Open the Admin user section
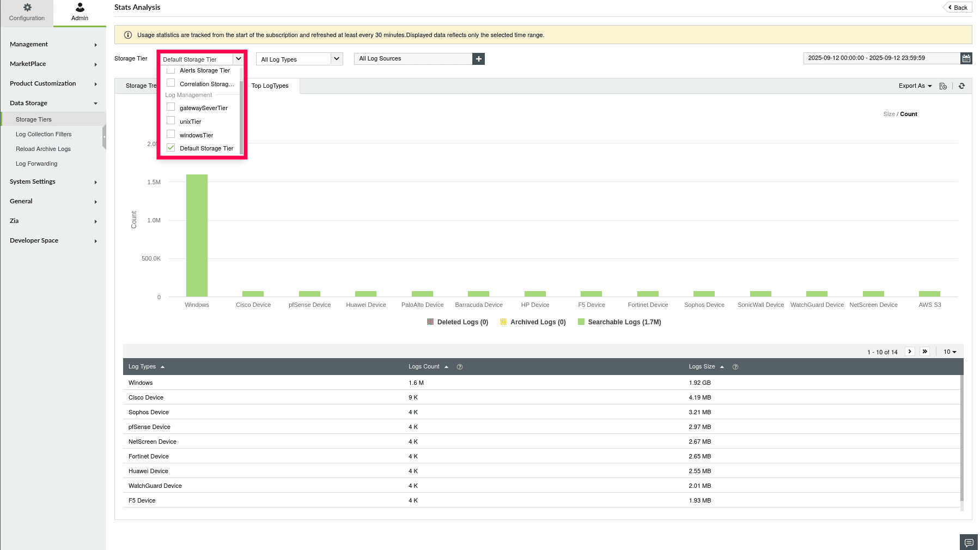Image resolution: width=980 pixels, height=550 pixels. [80, 12]
